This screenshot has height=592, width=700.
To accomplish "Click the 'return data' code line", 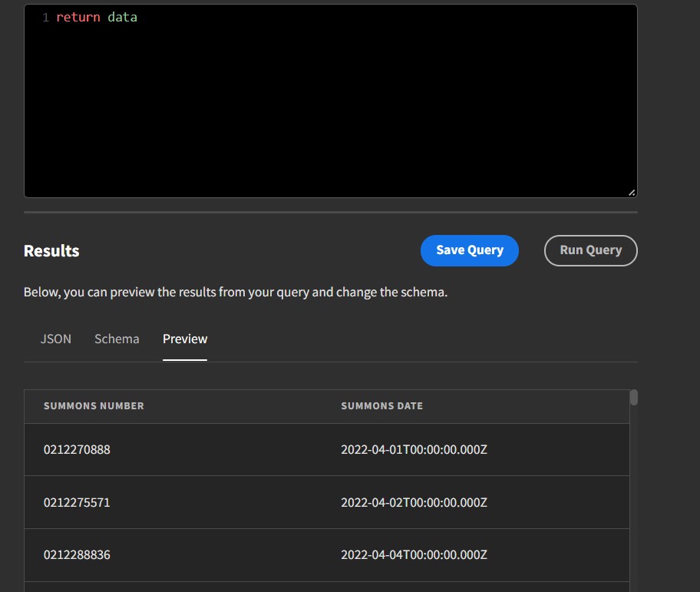I will [97, 18].
